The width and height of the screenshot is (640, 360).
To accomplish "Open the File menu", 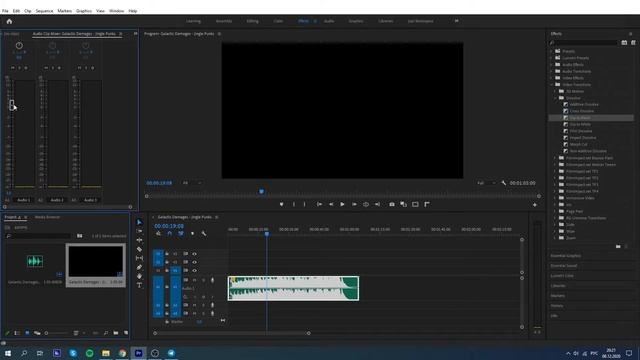I will pos(5,11).
